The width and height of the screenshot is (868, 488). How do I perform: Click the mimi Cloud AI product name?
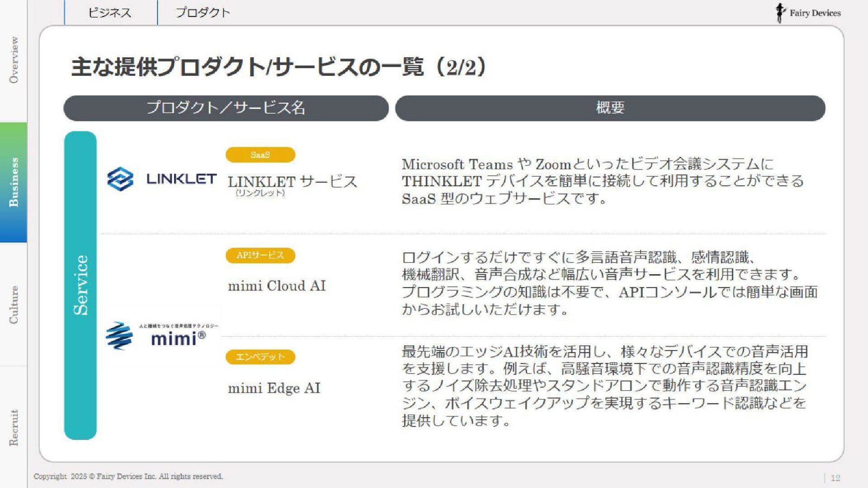[x=277, y=286]
